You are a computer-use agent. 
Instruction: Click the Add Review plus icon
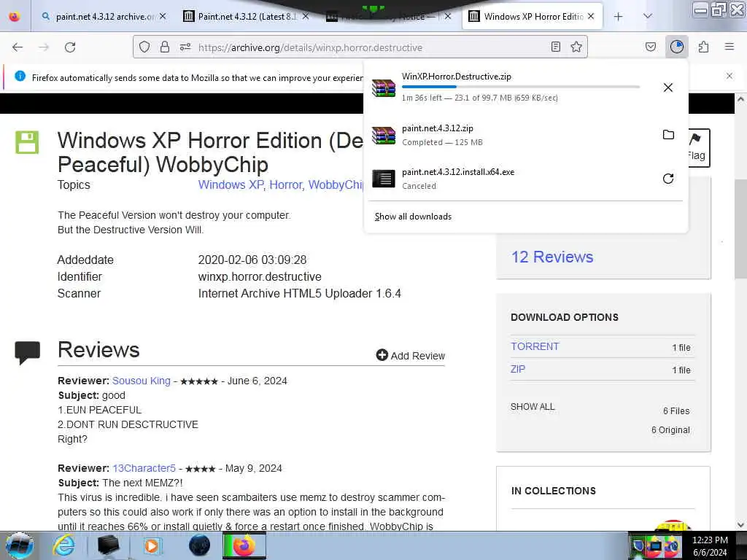pyautogui.click(x=382, y=355)
